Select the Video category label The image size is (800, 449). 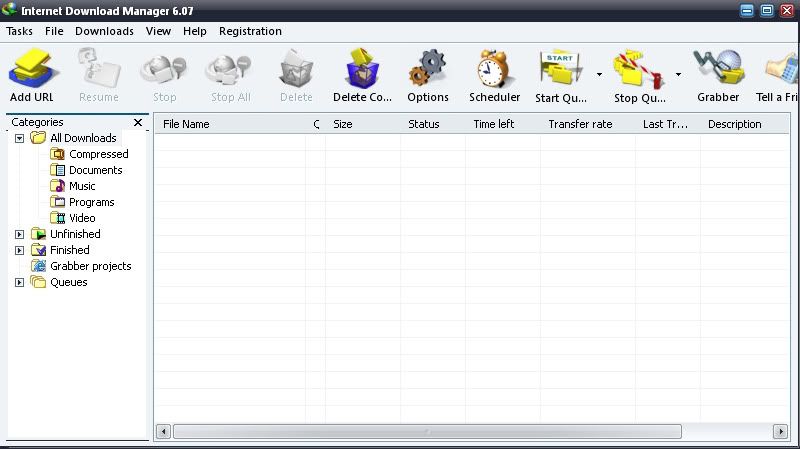point(82,218)
